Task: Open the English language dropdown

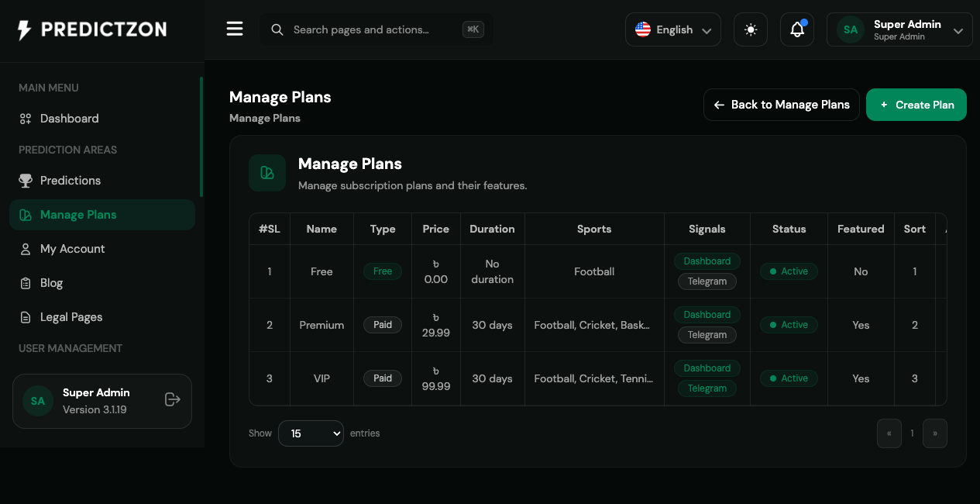Action: pos(673,29)
